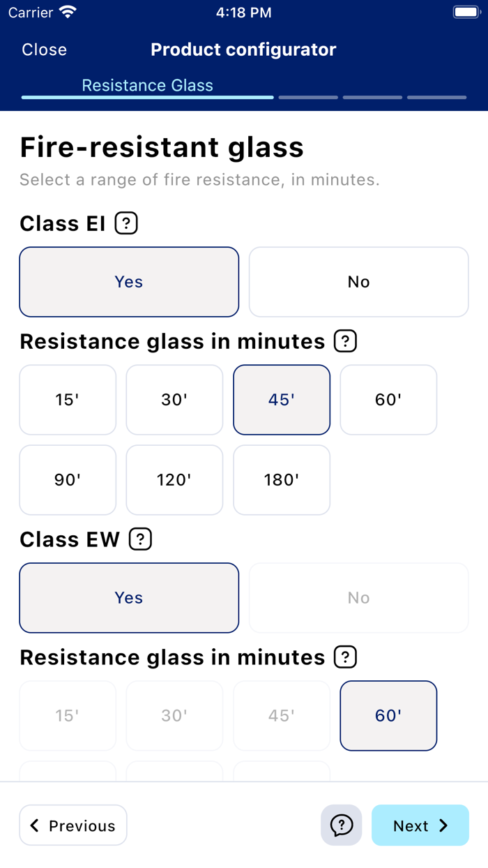Open Class EW help question mark icon
Image resolution: width=488 pixels, height=868 pixels.
coord(141,539)
